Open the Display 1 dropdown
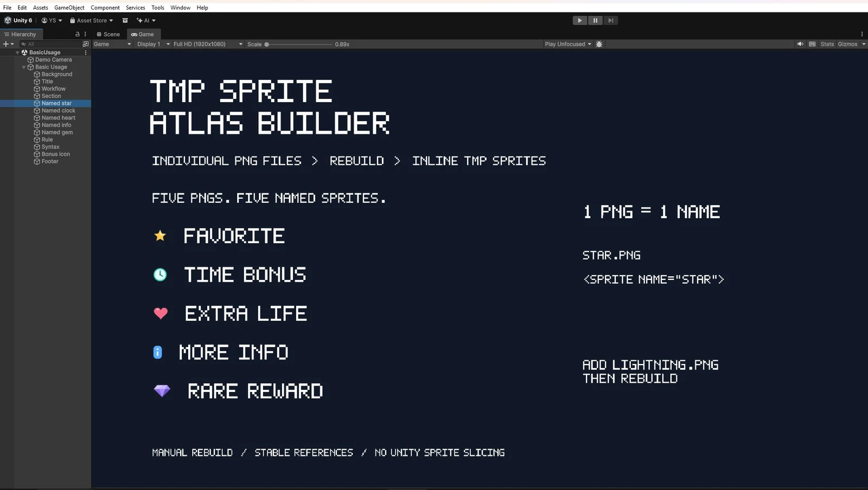 click(x=153, y=44)
